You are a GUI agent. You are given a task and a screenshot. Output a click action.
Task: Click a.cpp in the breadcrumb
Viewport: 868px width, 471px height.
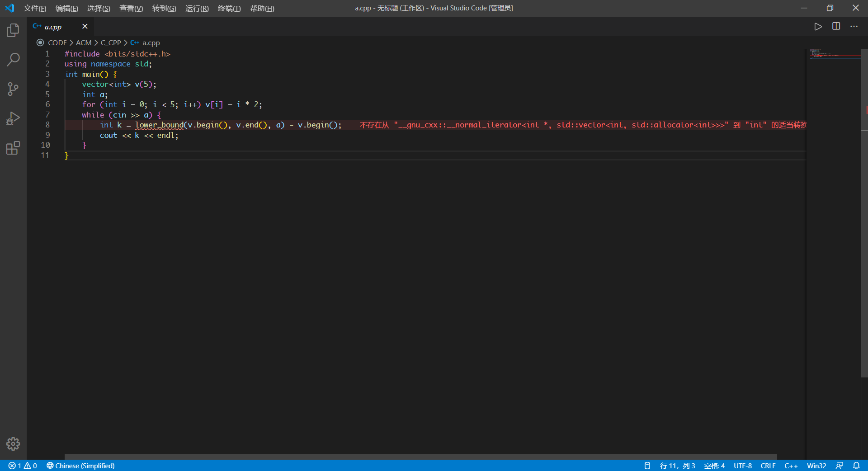coord(151,42)
